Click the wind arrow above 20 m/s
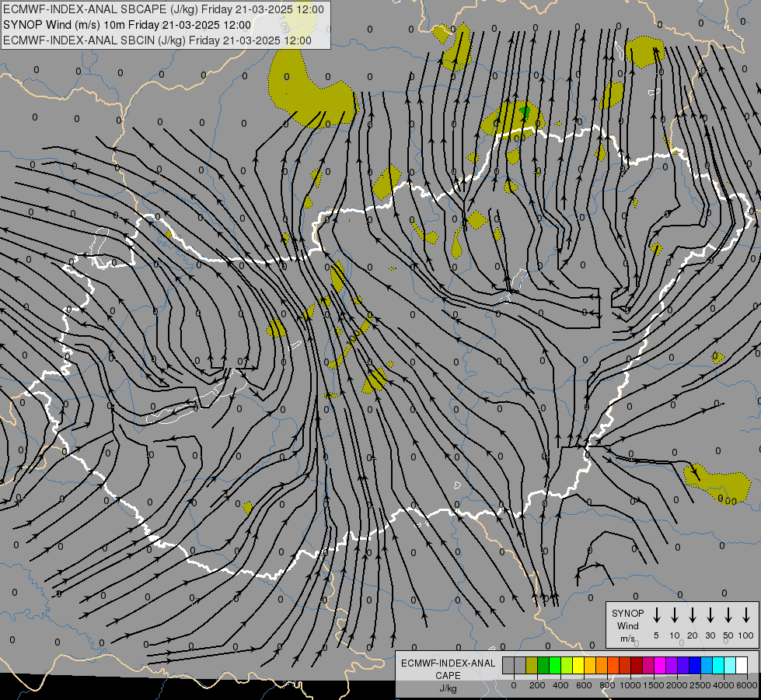Screen dimensions: 761x700 coord(693,615)
